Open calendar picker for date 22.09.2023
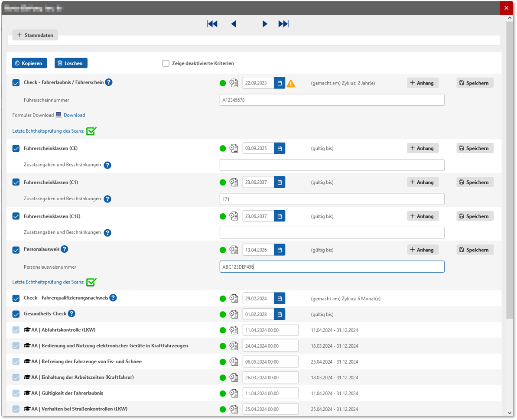The width and height of the screenshot is (517, 420). pyautogui.click(x=280, y=83)
